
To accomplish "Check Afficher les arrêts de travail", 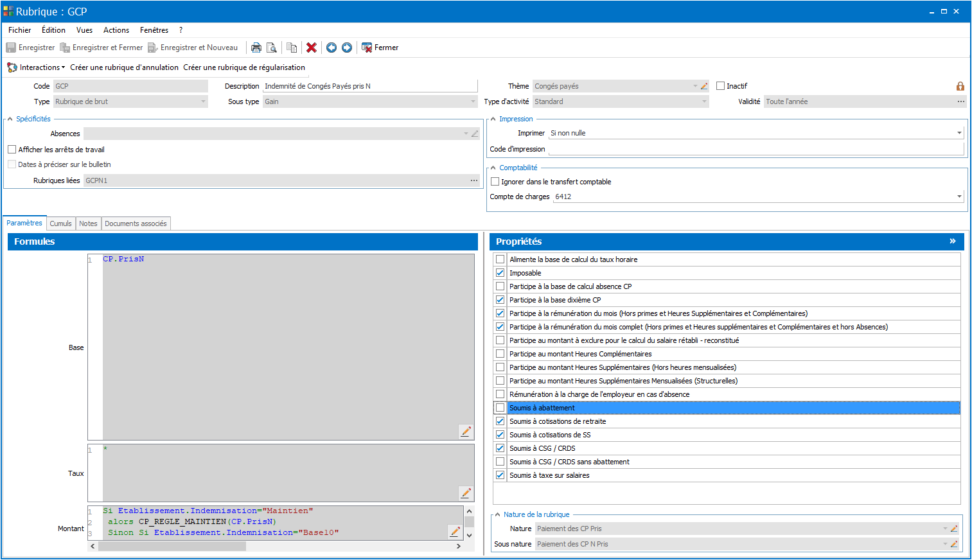I will [x=12, y=150].
